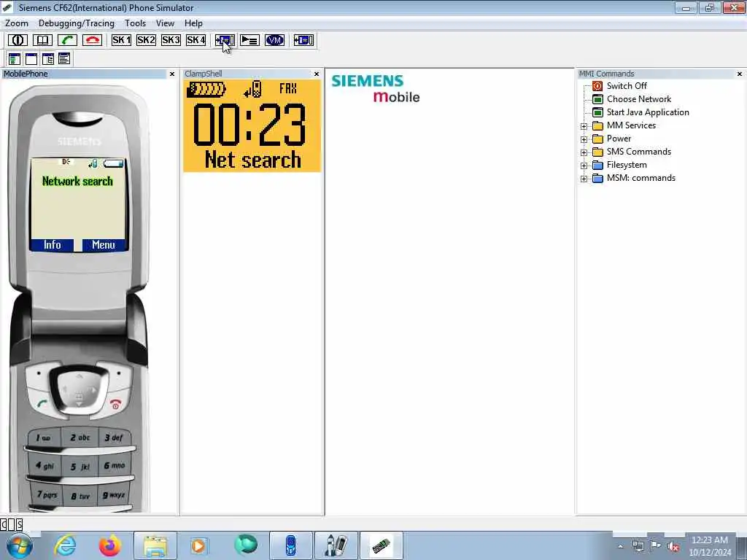Select the SMS Commands folder label
Image resolution: width=747 pixels, height=560 pixels.
point(639,152)
